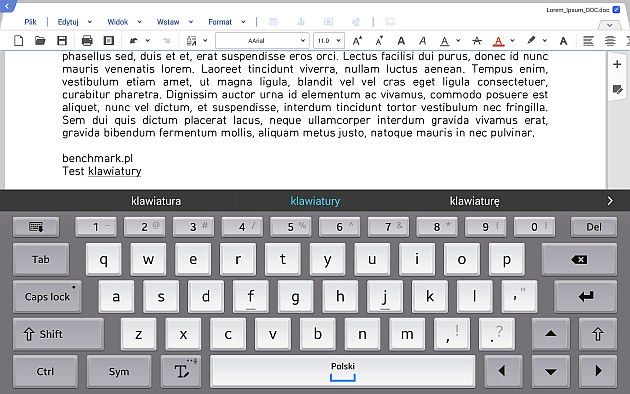Open a file with the folder icon
The image size is (630, 394).
point(40,41)
